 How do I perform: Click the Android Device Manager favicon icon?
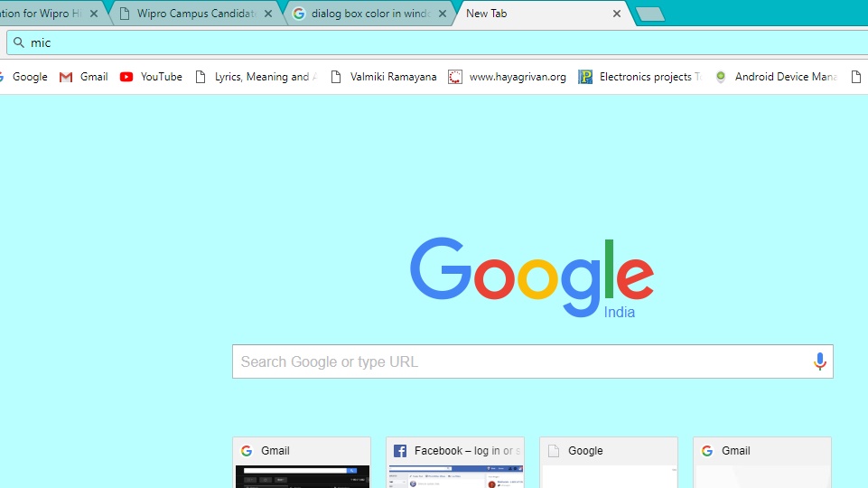[721, 77]
